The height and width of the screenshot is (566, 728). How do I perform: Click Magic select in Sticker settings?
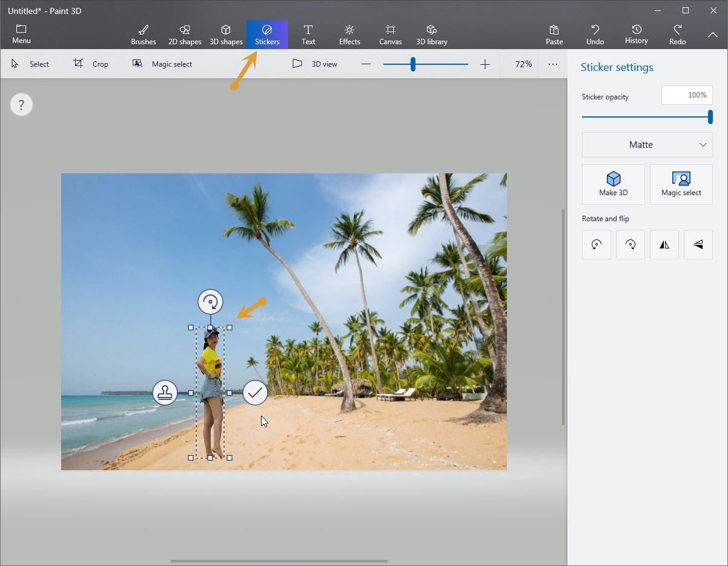(x=681, y=184)
